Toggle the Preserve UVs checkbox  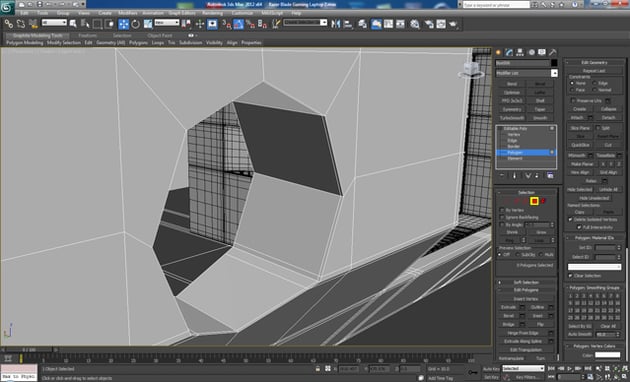click(x=573, y=100)
